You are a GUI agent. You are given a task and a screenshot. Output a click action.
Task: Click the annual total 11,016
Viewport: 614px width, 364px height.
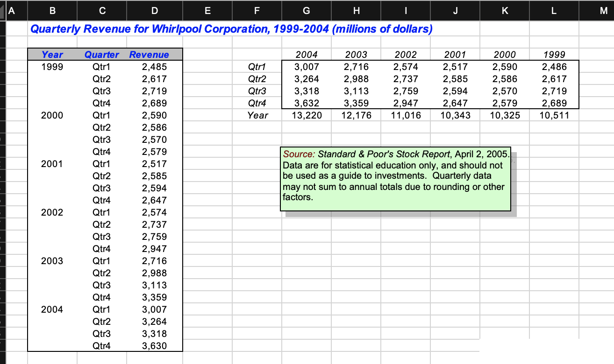click(406, 115)
